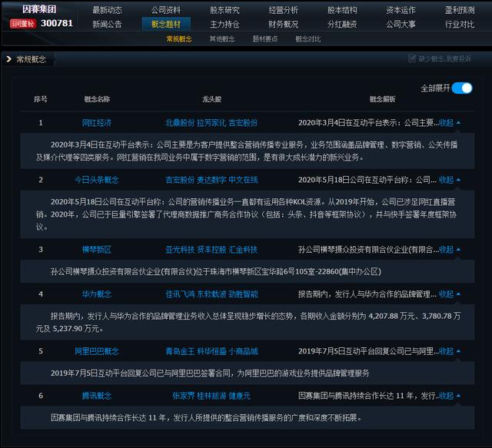Image resolution: width=492 pixels, height=448 pixels.
Task: Click the 序号 column header
Action: point(41,99)
